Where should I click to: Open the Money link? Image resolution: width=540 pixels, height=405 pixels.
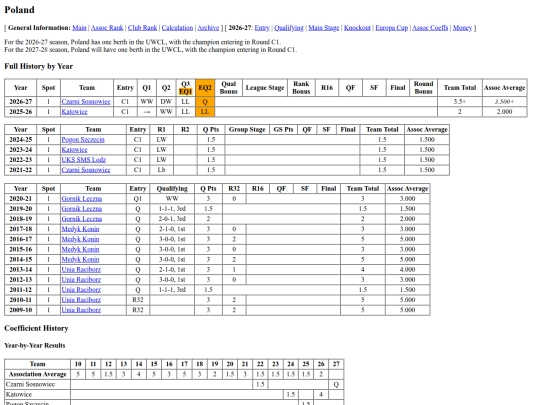[x=462, y=28]
